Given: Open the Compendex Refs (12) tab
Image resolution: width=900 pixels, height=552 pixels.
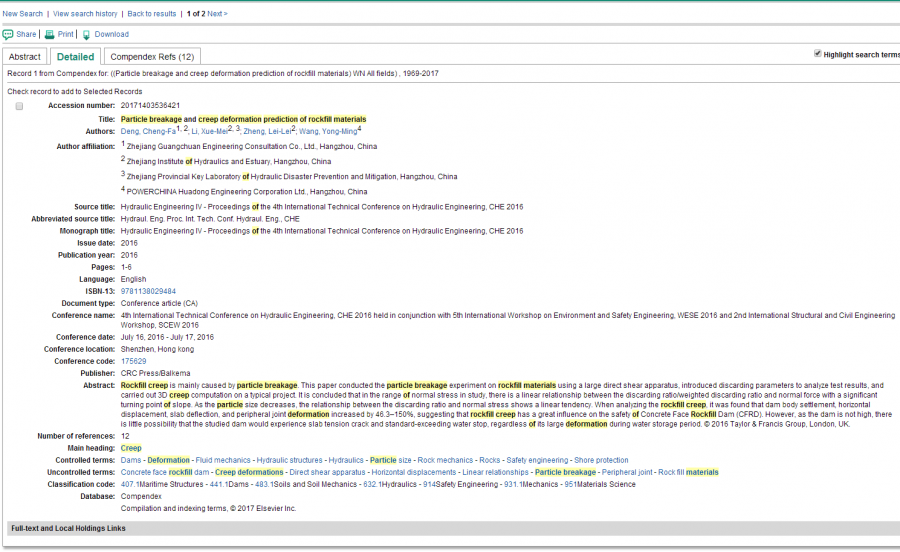Looking at the screenshot, I should [x=152, y=57].
